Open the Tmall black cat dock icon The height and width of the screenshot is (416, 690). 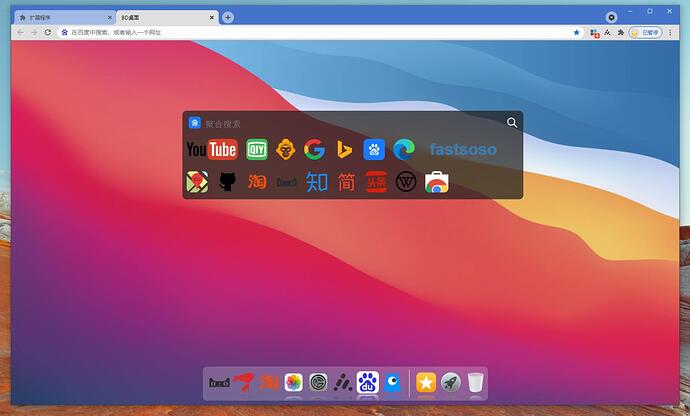(219, 382)
